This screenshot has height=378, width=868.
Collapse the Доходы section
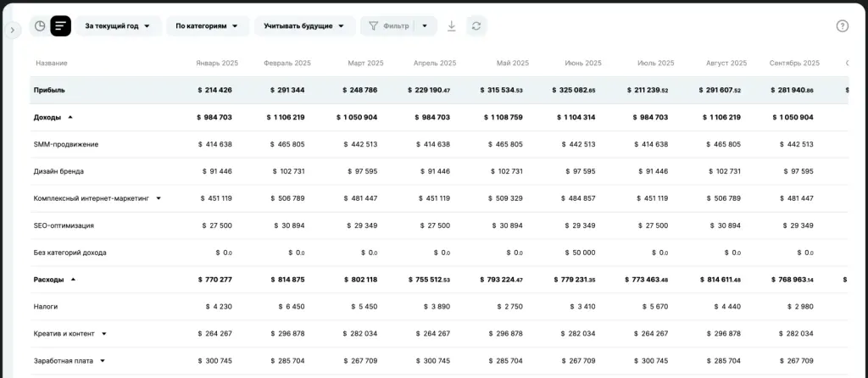pyautogui.click(x=70, y=117)
